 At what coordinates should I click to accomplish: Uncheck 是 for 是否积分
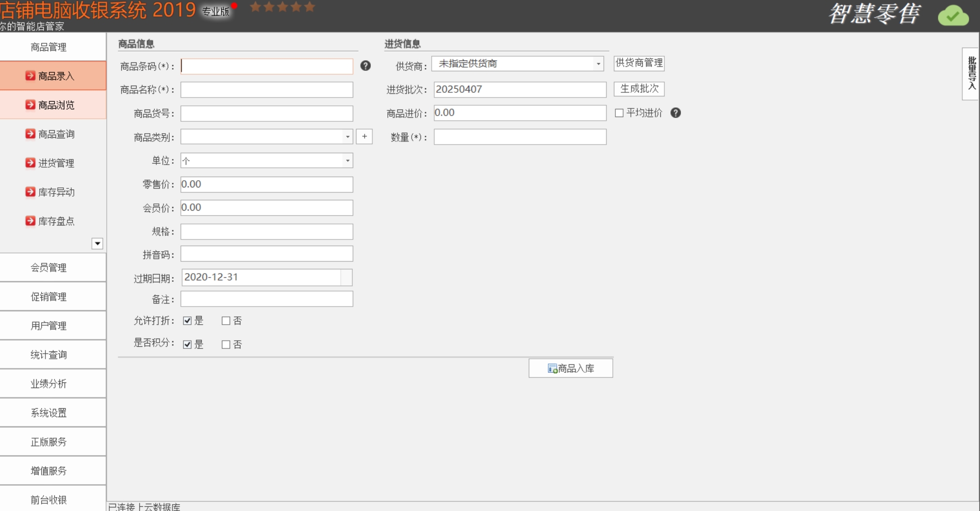[x=187, y=344]
